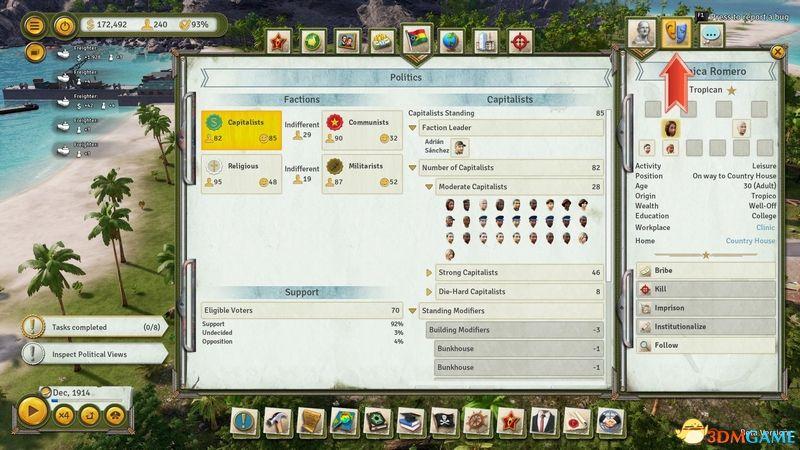Click the Building Modifiers row

pyautogui.click(x=515, y=330)
